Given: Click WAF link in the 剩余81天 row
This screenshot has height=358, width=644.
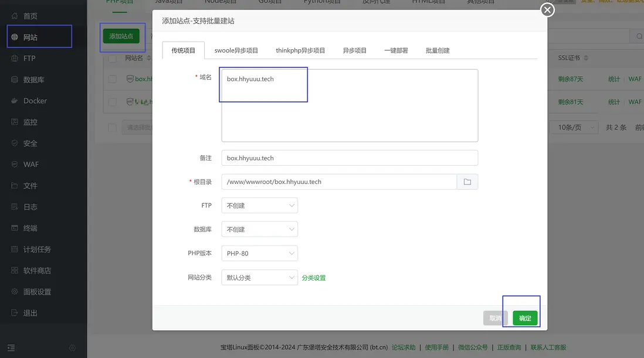Looking at the screenshot, I should pos(635,102).
